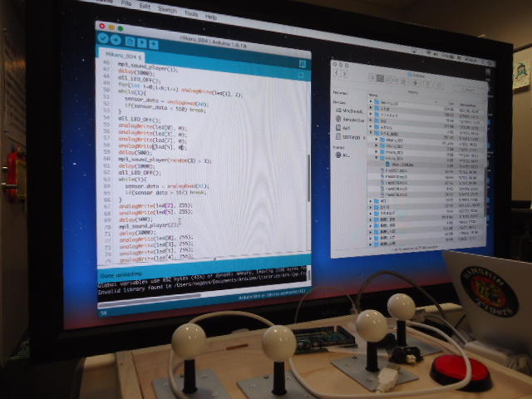Screen dimensions: 532x399
Task: Click the 'Global variables use 852 bytes' console line
Action: tap(202, 277)
